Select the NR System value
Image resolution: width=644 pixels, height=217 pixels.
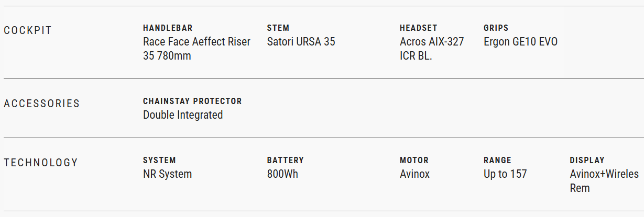pos(167,174)
